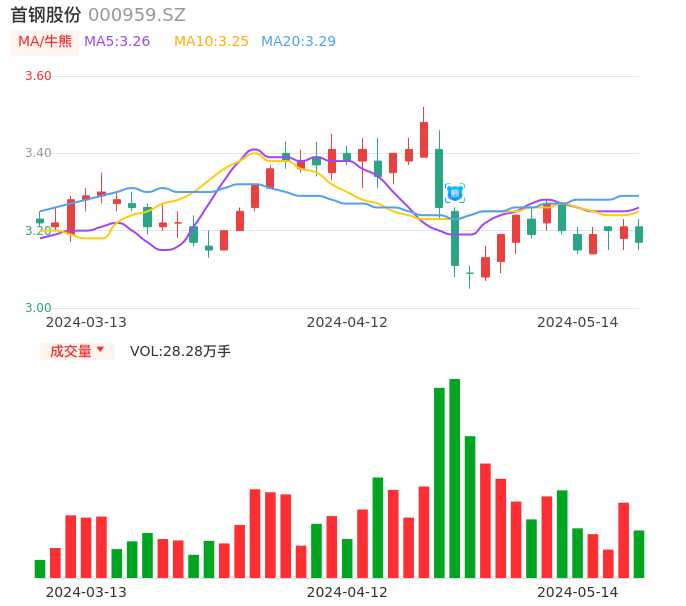Select the MA/牛熊 indicator tab
Image resolution: width=686 pixels, height=606 pixels.
point(44,41)
